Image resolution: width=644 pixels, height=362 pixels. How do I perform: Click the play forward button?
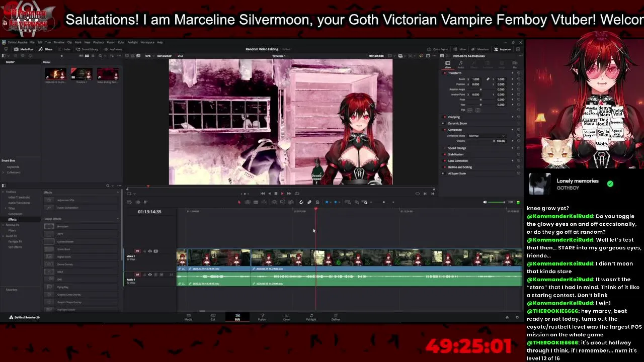[x=282, y=194]
